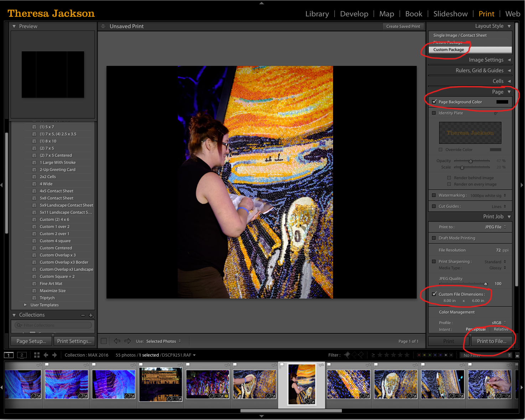Hide right panel with side arrow

click(x=522, y=185)
